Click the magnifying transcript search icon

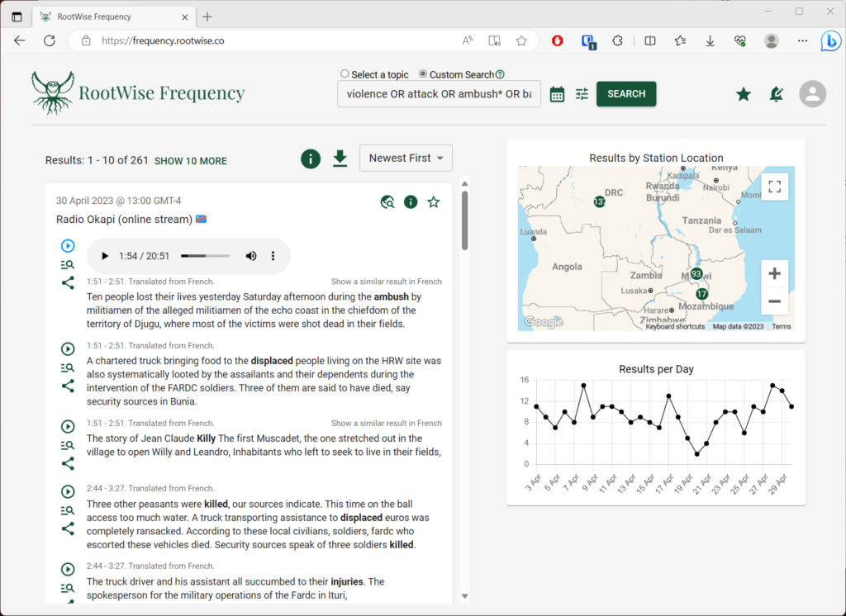click(x=68, y=264)
